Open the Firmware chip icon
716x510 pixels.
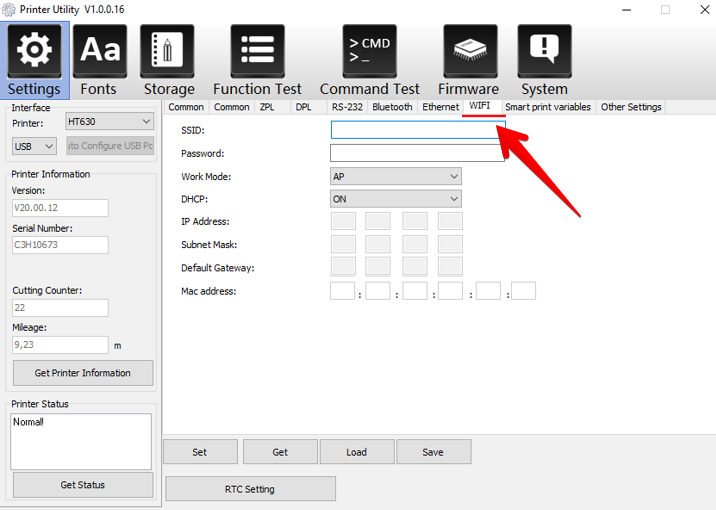click(469, 52)
